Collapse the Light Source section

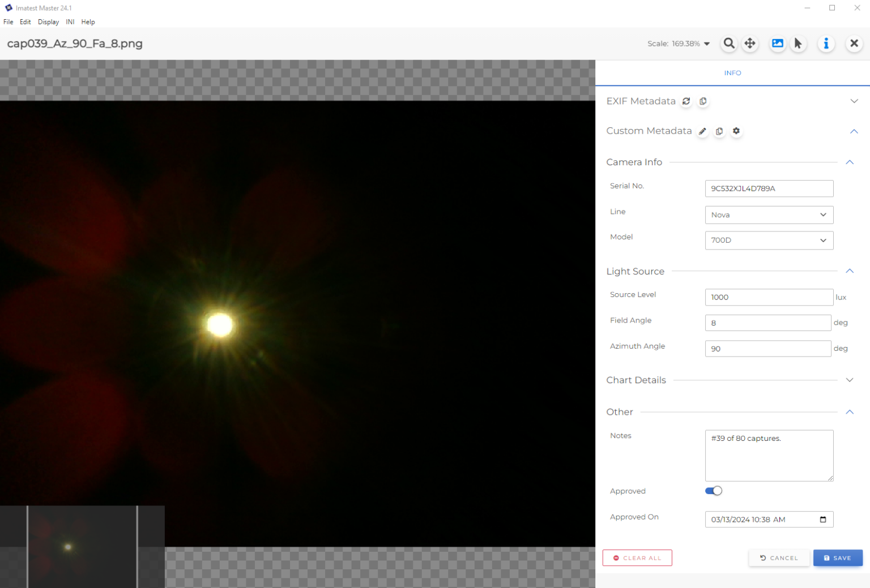[849, 272]
